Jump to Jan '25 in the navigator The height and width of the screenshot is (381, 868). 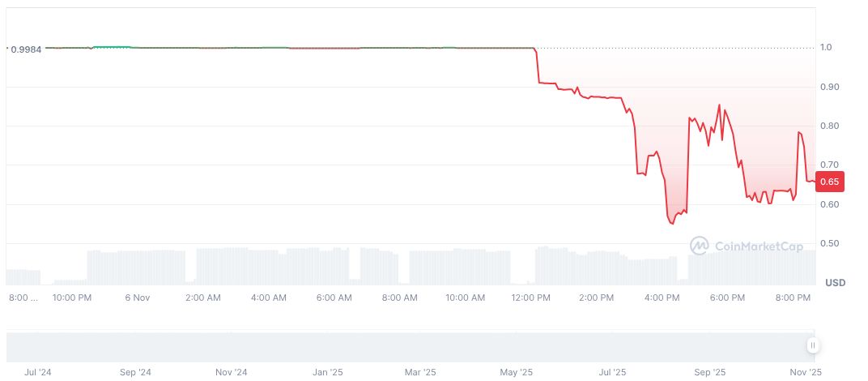tap(328, 372)
